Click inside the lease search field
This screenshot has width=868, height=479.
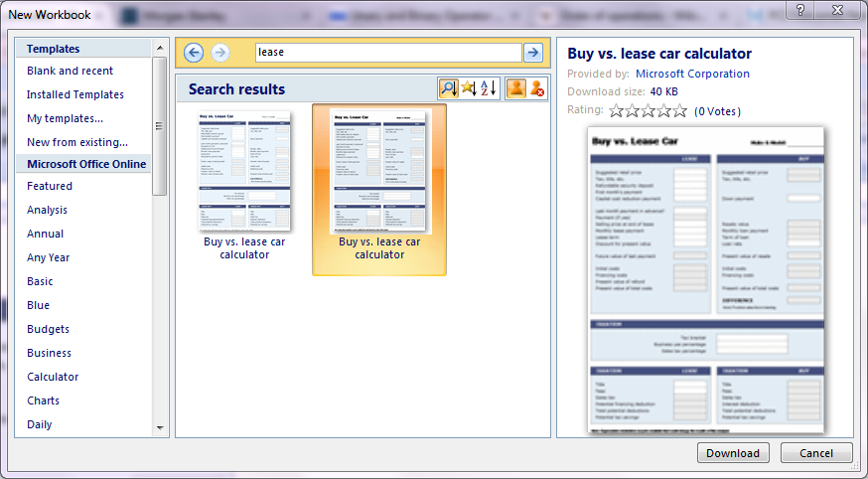388,53
